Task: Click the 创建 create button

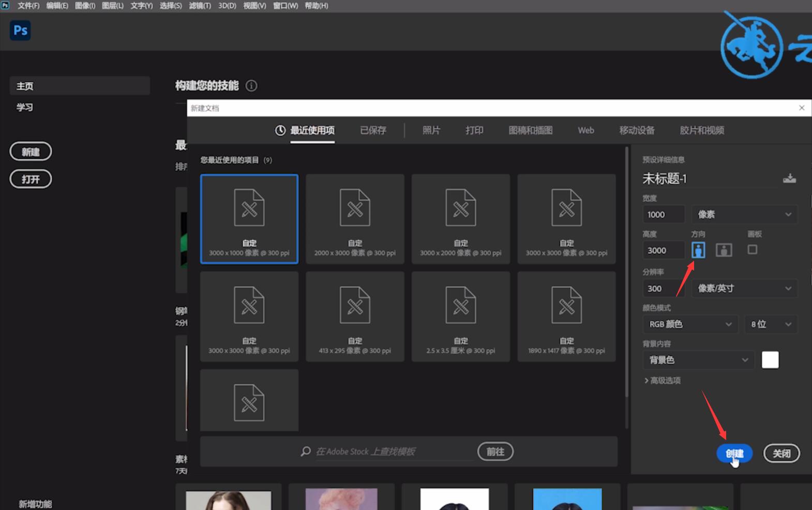Action: point(734,454)
